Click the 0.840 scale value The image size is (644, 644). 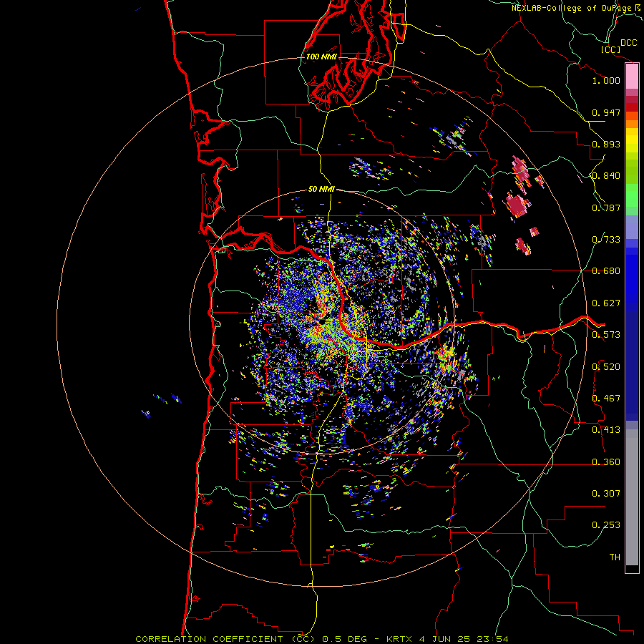(606, 176)
